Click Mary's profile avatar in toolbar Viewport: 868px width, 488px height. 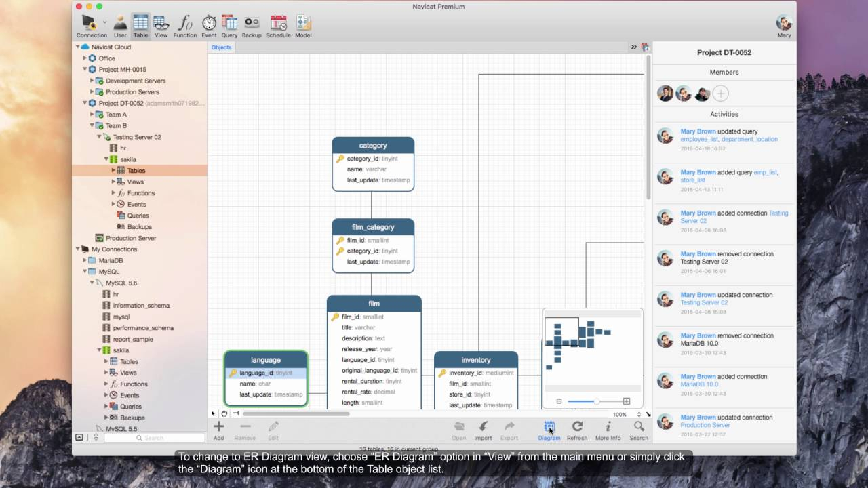[x=784, y=22]
